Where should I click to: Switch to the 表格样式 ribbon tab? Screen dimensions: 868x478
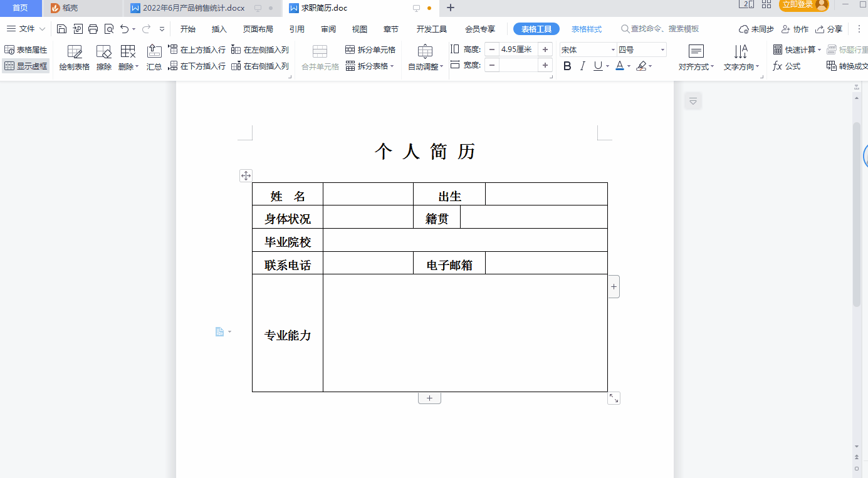[587, 29]
